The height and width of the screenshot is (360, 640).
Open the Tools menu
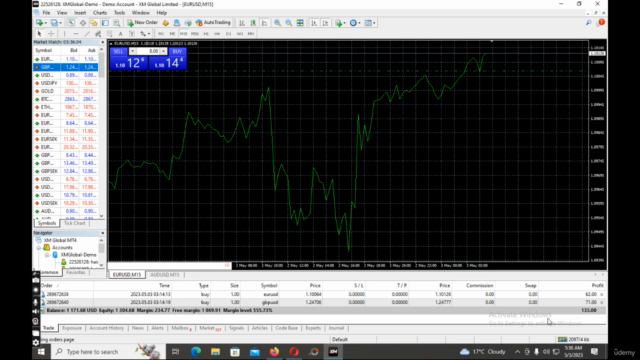tap(119, 13)
